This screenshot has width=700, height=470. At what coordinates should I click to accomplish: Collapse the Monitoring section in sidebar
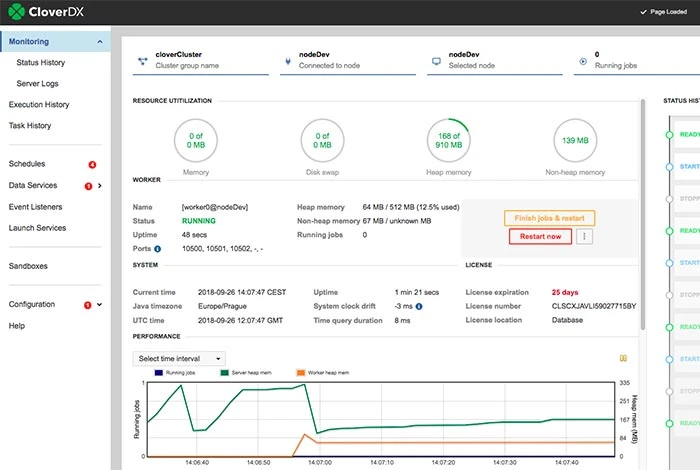pyautogui.click(x=99, y=42)
